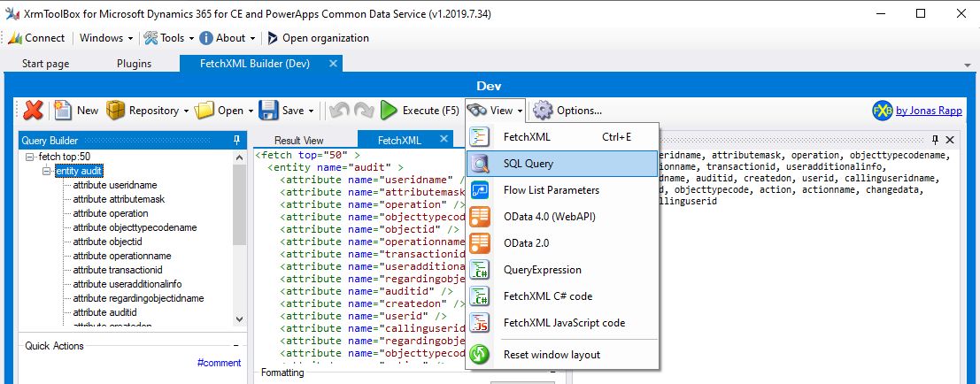Switch to the Result View tab

298,141
